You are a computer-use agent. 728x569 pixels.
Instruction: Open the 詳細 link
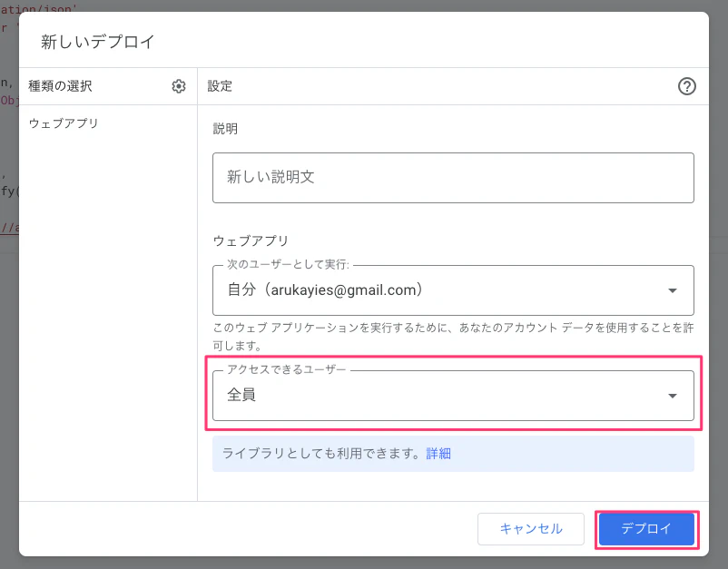point(438,454)
